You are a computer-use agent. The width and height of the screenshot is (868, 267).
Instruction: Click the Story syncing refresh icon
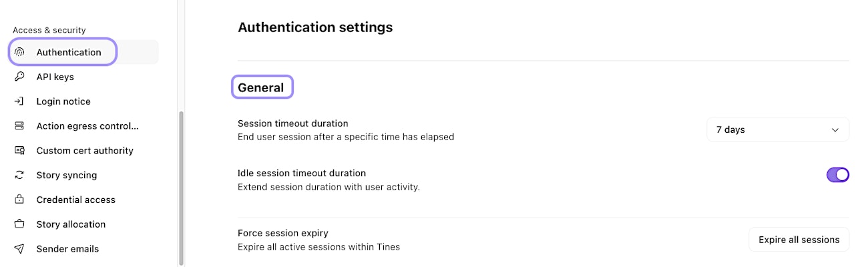pos(20,176)
